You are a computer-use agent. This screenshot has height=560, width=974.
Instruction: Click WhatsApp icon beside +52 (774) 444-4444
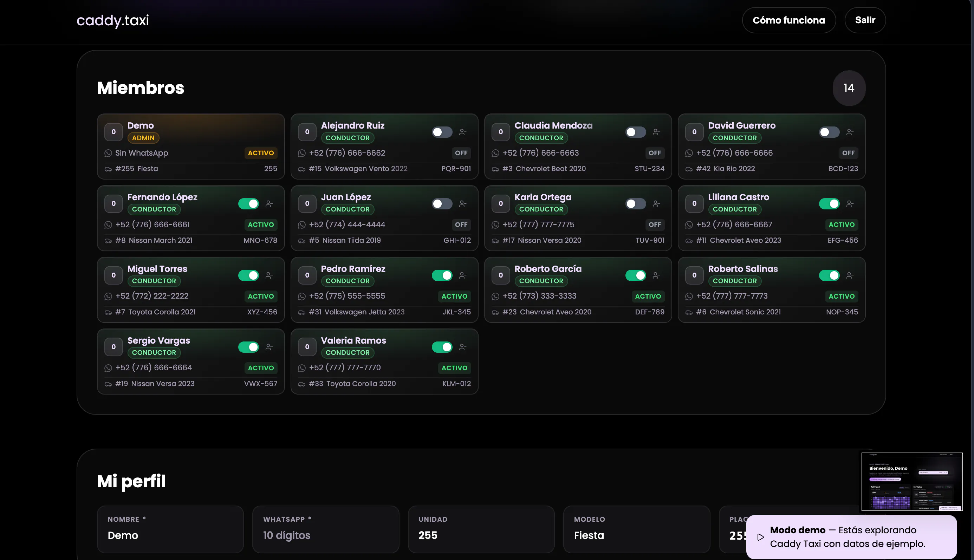pos(302,224)
